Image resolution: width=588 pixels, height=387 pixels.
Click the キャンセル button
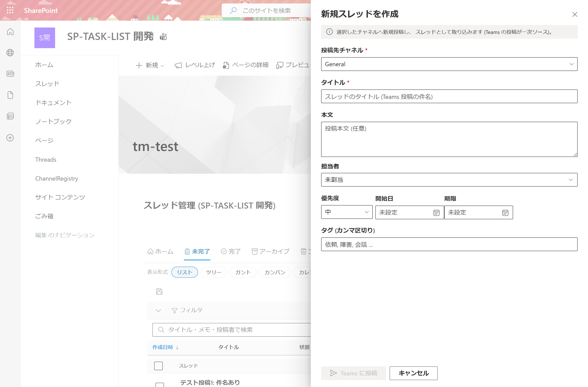(x=413, y=373)
